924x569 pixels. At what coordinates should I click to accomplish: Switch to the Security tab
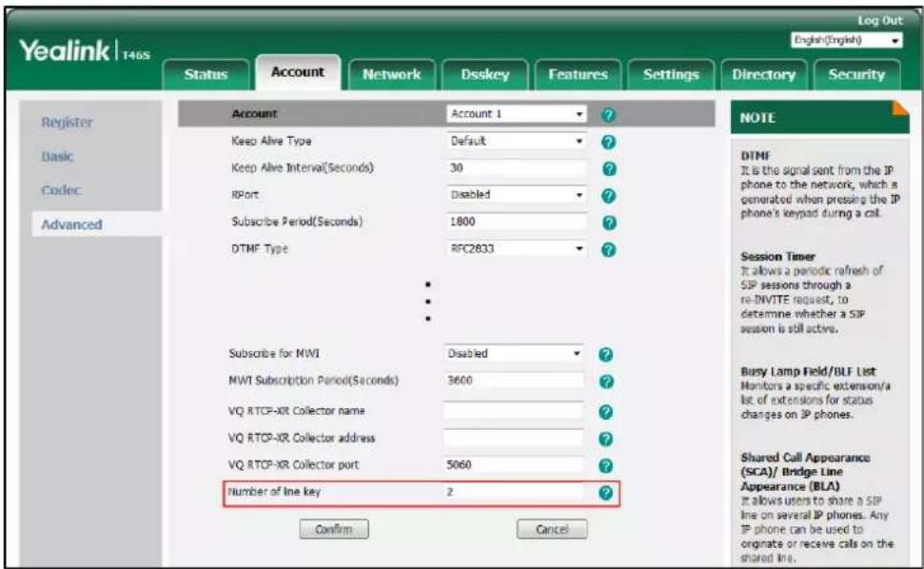pyautogui.click(x=856, y=75)
